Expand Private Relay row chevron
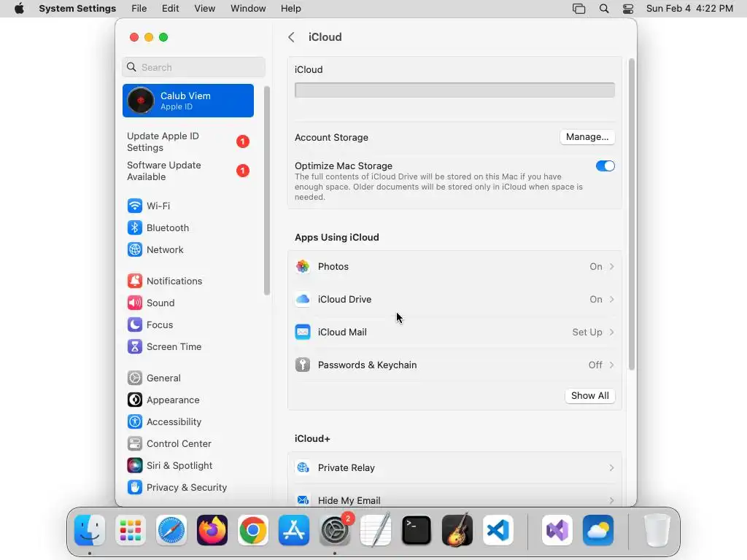 pos(612,468)
